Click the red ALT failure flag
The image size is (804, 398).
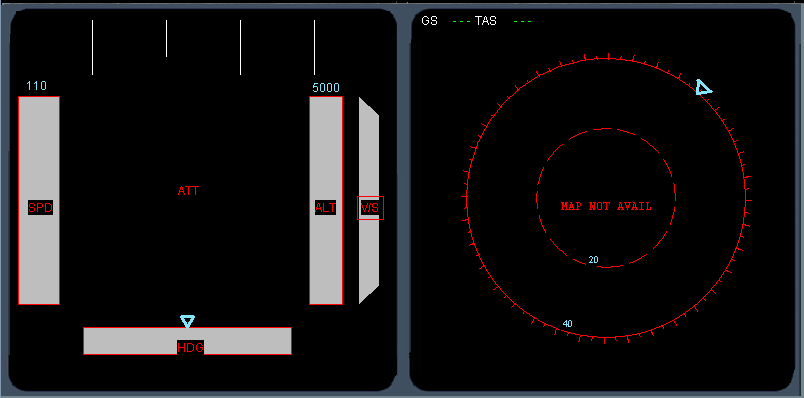326,208
